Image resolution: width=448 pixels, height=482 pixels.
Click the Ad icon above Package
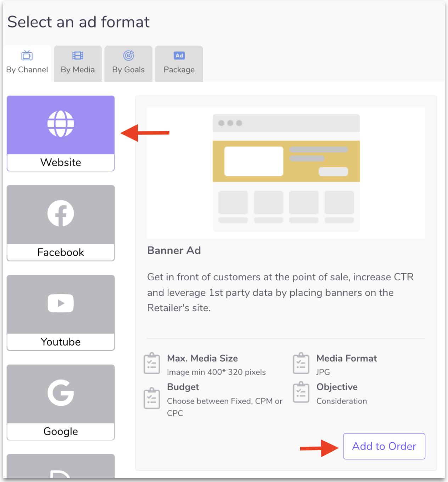point(179,56)
